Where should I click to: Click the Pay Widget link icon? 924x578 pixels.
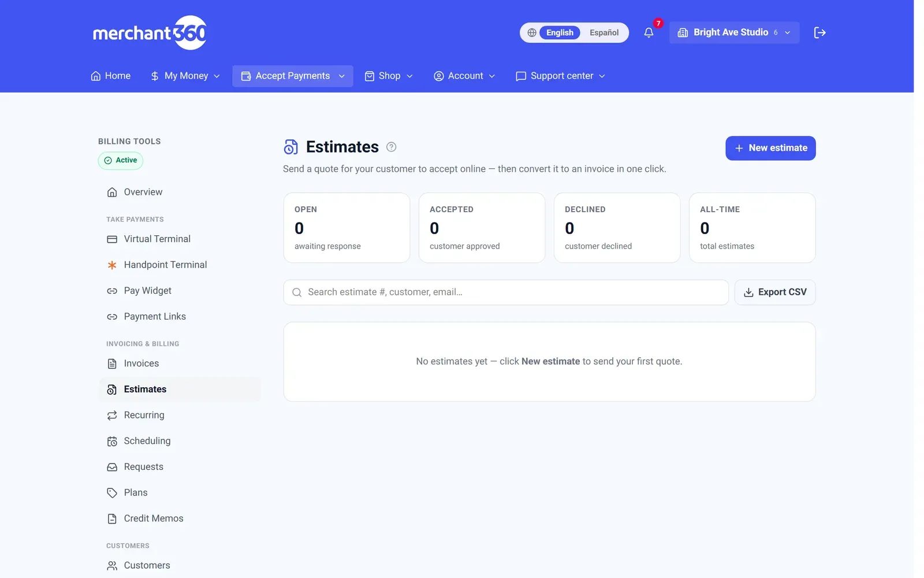click(112, 291)
